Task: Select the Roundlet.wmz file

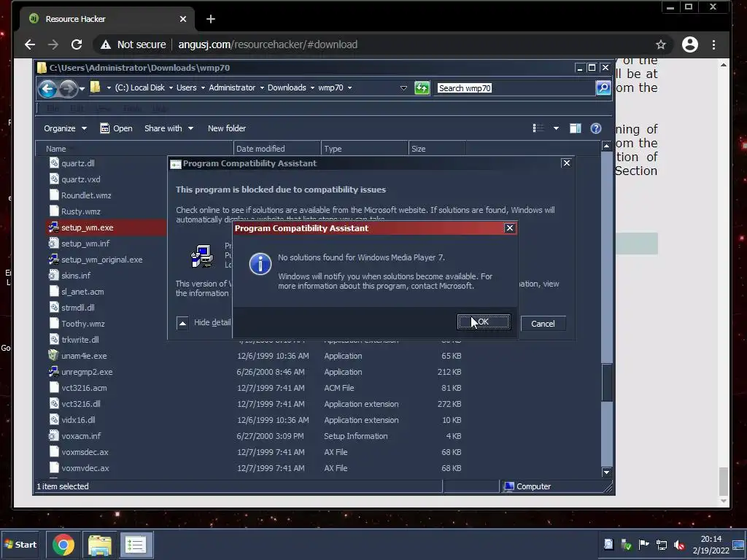Action: click(x=86, y=195)
